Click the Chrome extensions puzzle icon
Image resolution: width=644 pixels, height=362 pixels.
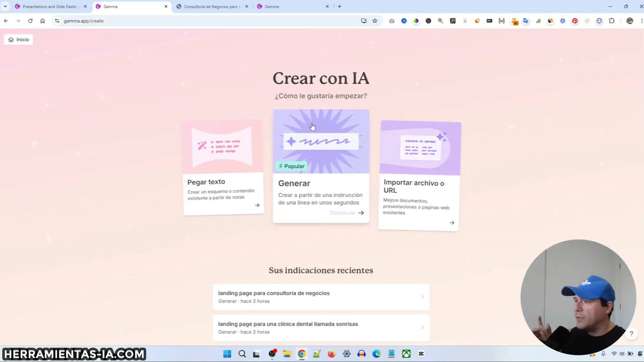point(612,21)
